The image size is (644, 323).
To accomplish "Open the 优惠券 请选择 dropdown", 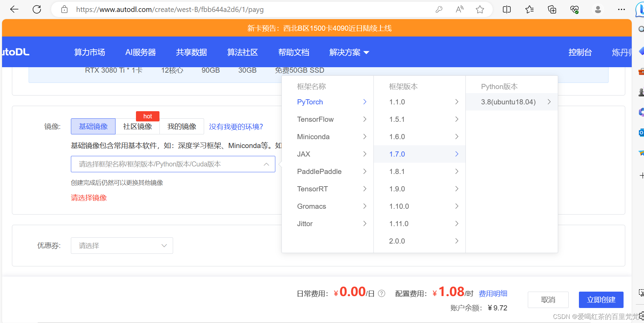I will point(122,246).
